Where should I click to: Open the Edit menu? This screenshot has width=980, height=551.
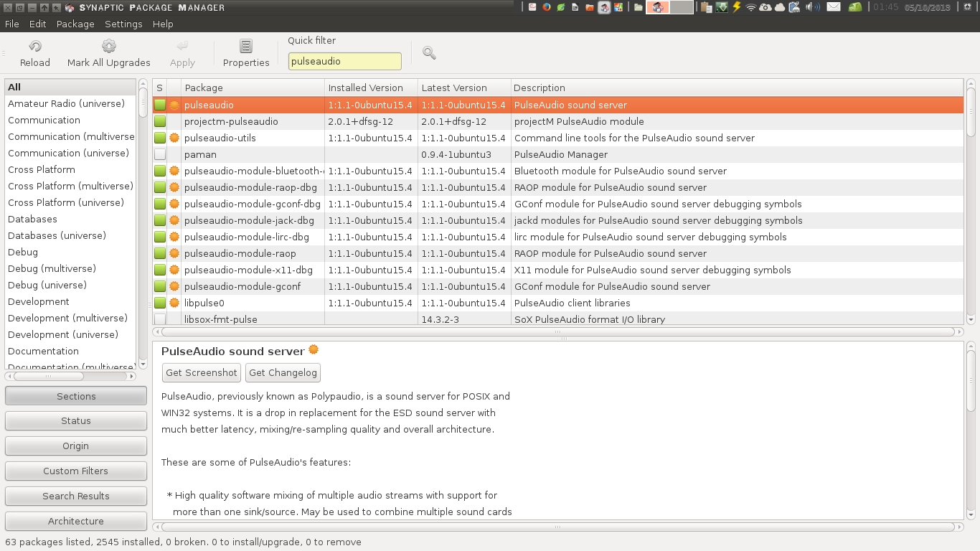[37, 24]
